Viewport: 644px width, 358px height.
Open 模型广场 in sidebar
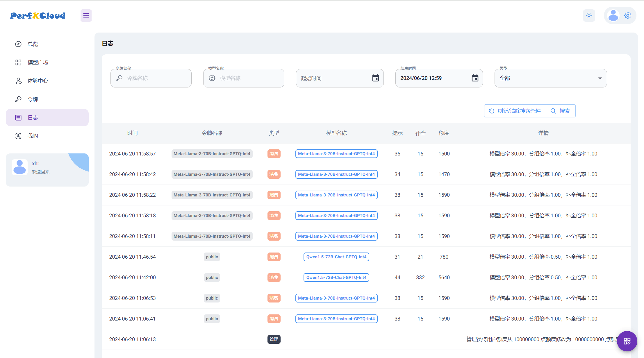coord(47,62)
